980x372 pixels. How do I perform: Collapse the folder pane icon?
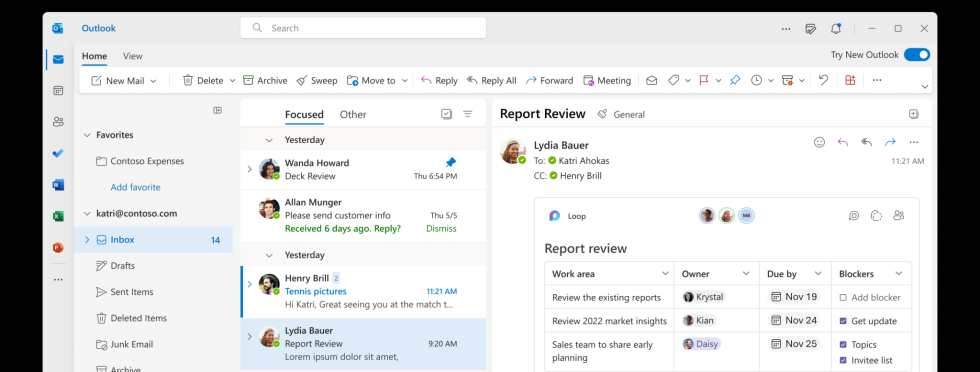218,110
